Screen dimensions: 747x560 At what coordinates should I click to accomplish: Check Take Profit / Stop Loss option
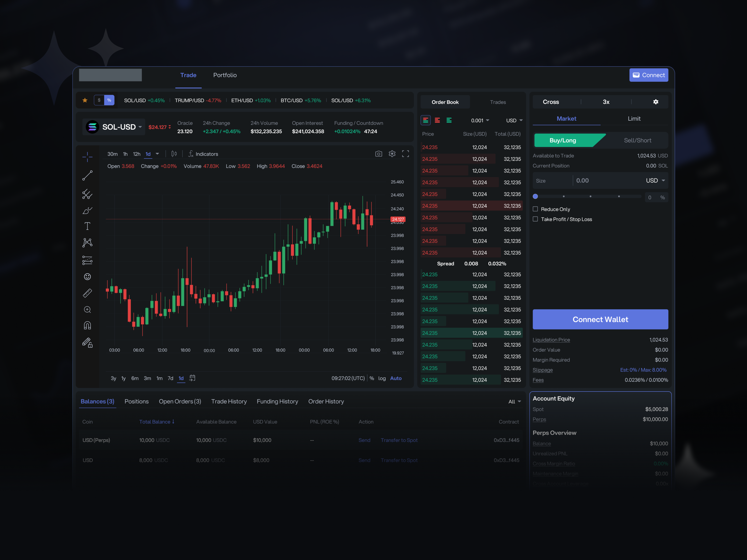(x=535, y=219)
